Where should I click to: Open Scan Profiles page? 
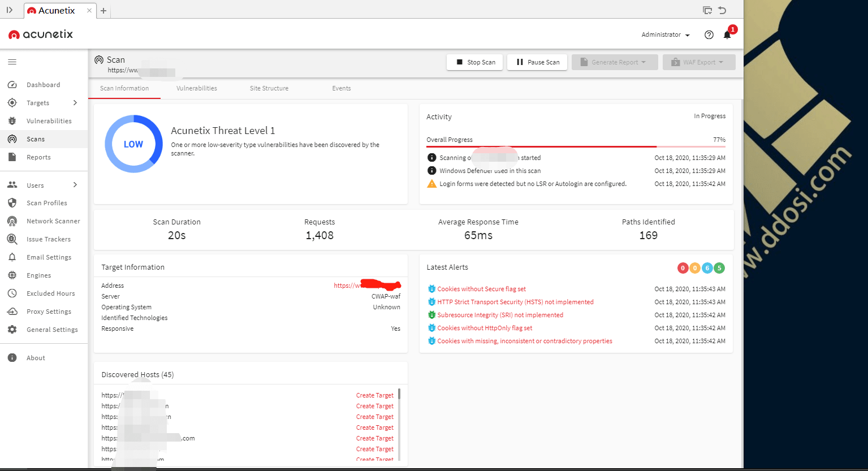(x=47, y=203)
